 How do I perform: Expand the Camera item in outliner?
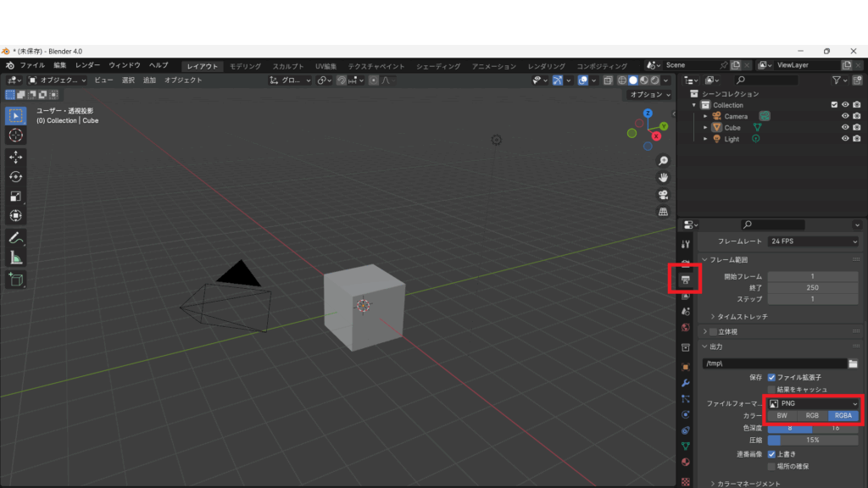coord(705,116)
